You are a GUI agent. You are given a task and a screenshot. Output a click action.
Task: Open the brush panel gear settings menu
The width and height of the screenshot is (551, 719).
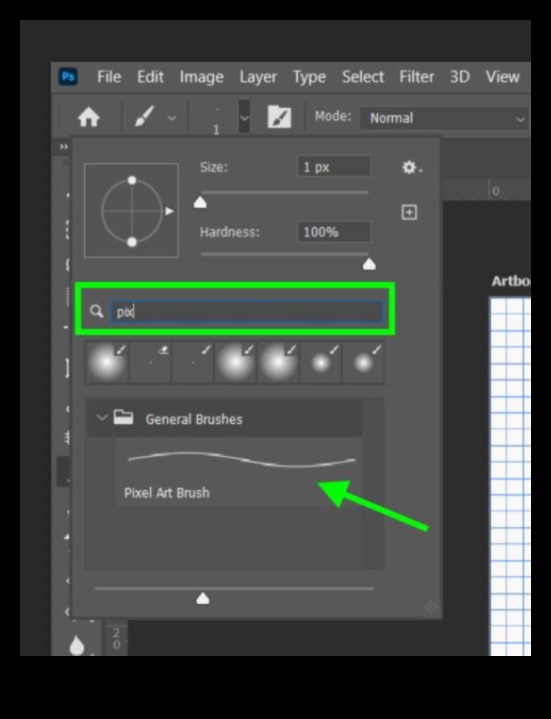412,167
